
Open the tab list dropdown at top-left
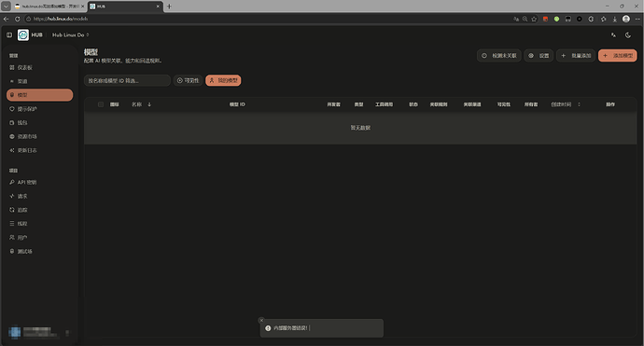pyautogui.click(x=7, y=7)
